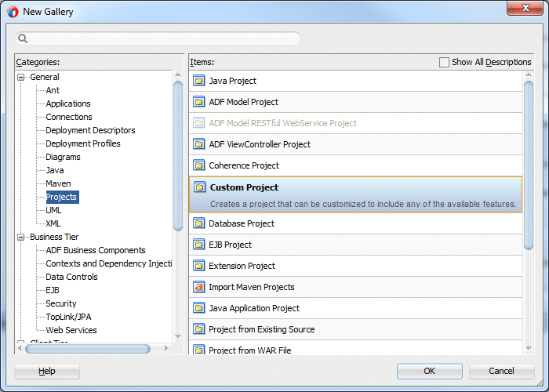The image size is (549, 392).
Task: Click the Project from WAR File icon
Action: 199,350
